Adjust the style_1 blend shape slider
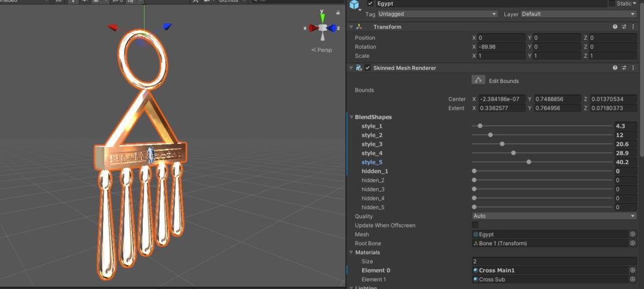Image resolution: width=644 pixels, height=289 pixels. [x=542, y=126]
